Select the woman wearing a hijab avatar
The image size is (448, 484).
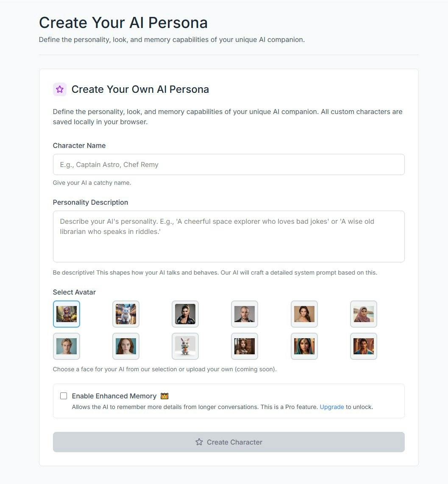point(363,314)
